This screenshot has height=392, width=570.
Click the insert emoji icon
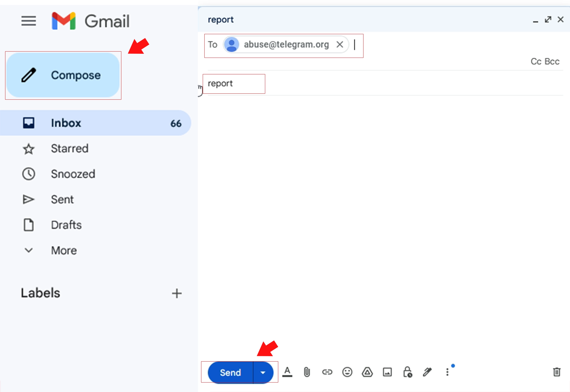click(x=347, y=372)
